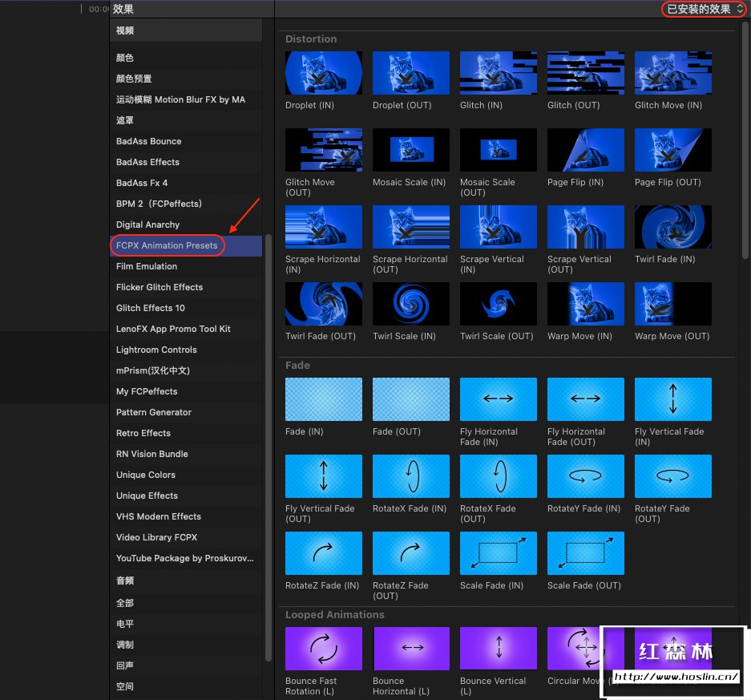751x700 pixels.
Task: Choose the Glitch (IN) effect
Action: coord(498,73)
